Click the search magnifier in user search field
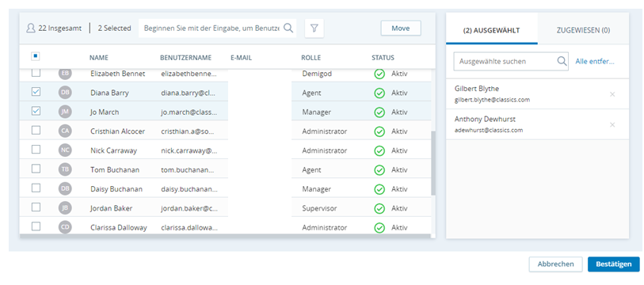Screen dimensions: 644x285 click(x=289, y=28)
